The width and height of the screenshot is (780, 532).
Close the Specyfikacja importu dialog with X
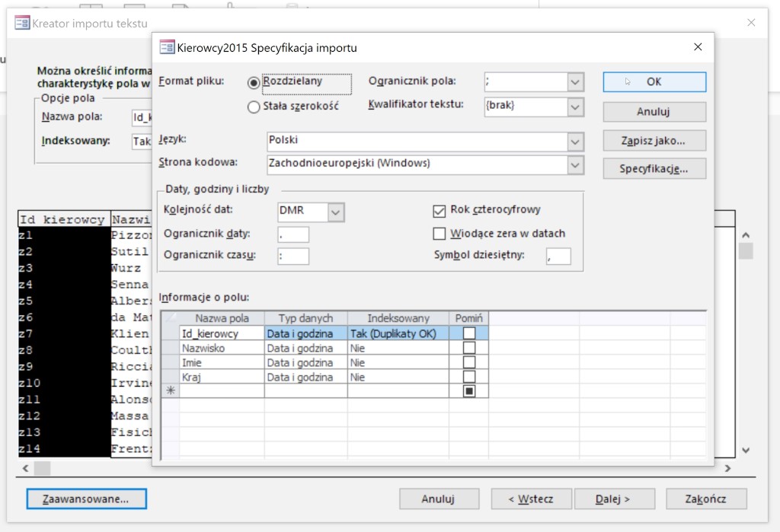coord(697,47)
